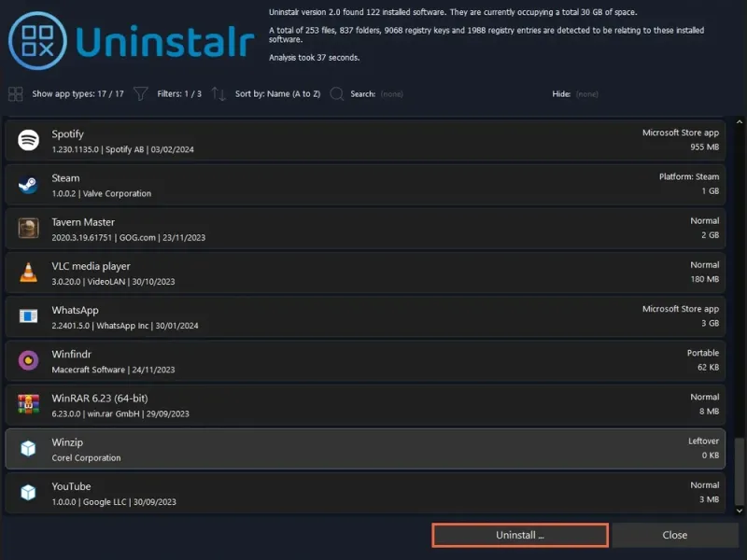The height and width of the screenshot is (560, 747).
Task: Click the "253 files, 837 folders" summary text
Action: [486, 35]
